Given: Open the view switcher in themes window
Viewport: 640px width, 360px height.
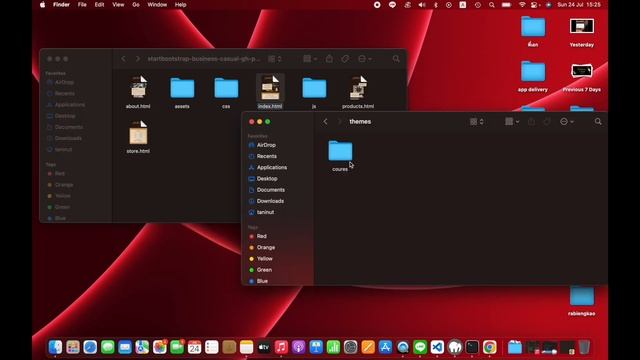Looking at the screenshot, I should 476,122.
